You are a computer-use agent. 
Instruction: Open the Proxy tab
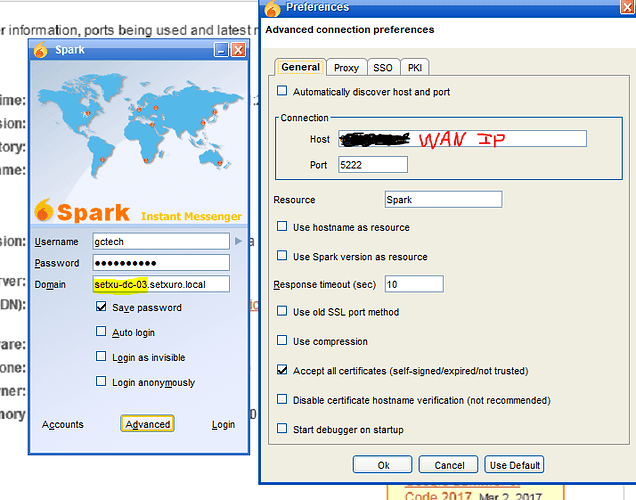point(346,68)
